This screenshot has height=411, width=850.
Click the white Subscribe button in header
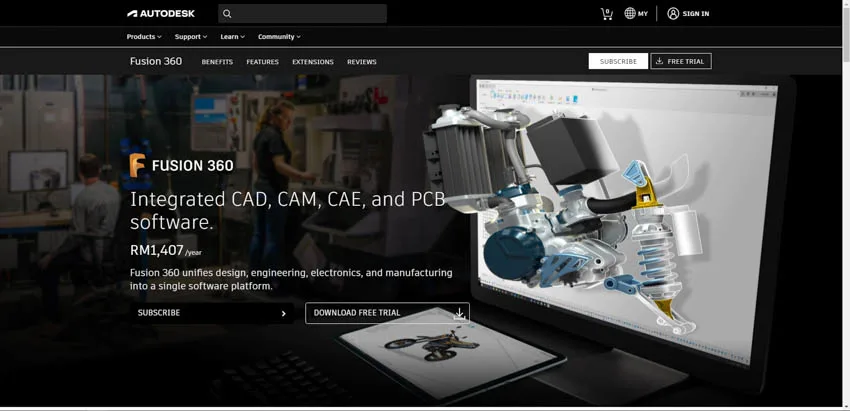(618, 61)
